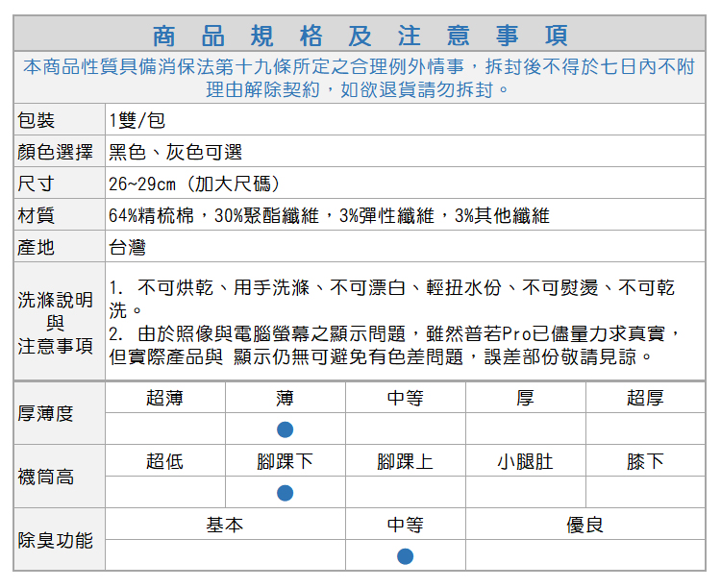721x588 pixels.
Task: Click the 台灣 origin value
Action: [x=127, y=247]
